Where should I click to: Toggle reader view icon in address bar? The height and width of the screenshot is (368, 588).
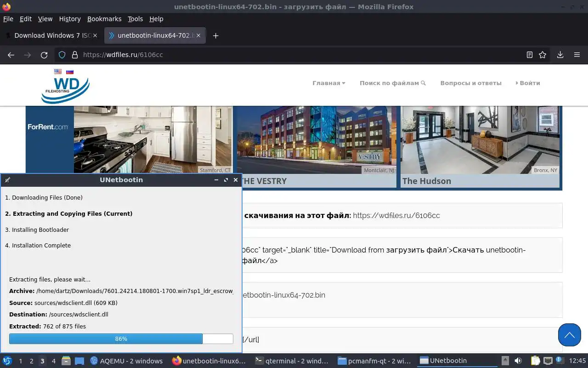tap(530, 55)
